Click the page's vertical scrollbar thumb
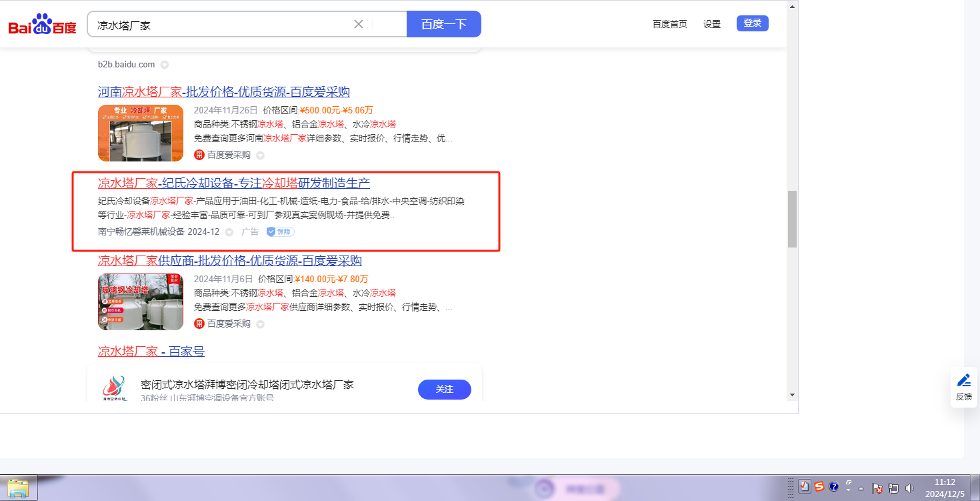Screen dimensions: 980x501 pyautogui.click(x=792, y=219)
